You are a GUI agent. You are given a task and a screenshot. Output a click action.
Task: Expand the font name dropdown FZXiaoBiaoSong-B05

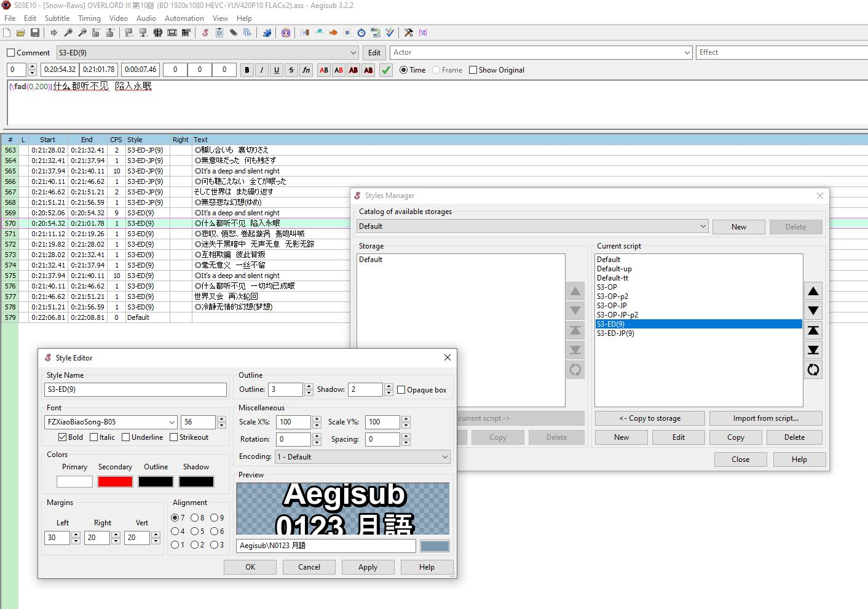tap(172, 422)
